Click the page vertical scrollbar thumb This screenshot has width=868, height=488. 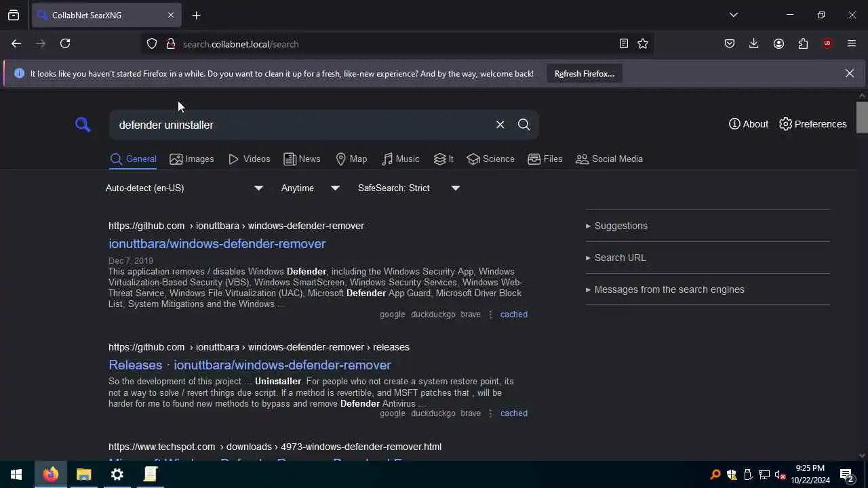click(862, 117)
